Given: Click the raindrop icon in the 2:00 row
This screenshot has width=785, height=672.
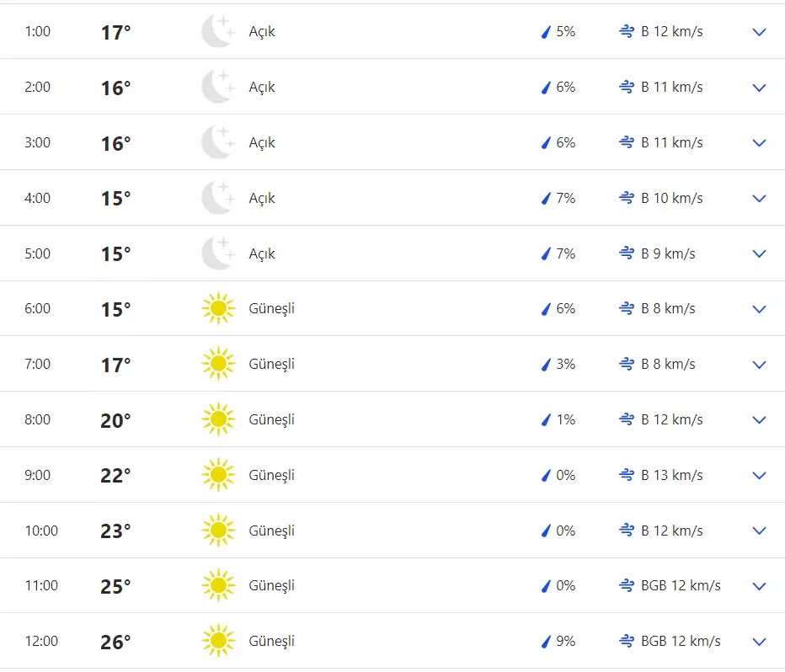Looking at the screenshot, I should coord(545,88).
